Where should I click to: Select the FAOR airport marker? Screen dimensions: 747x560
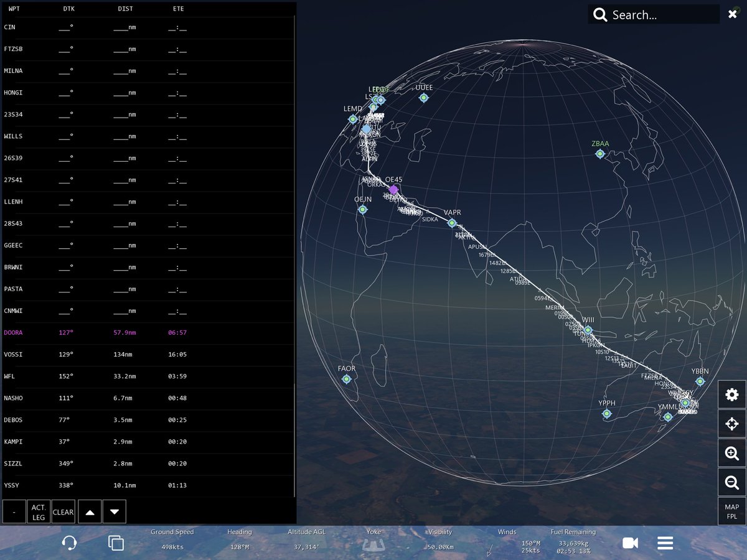tap(347, 379)
